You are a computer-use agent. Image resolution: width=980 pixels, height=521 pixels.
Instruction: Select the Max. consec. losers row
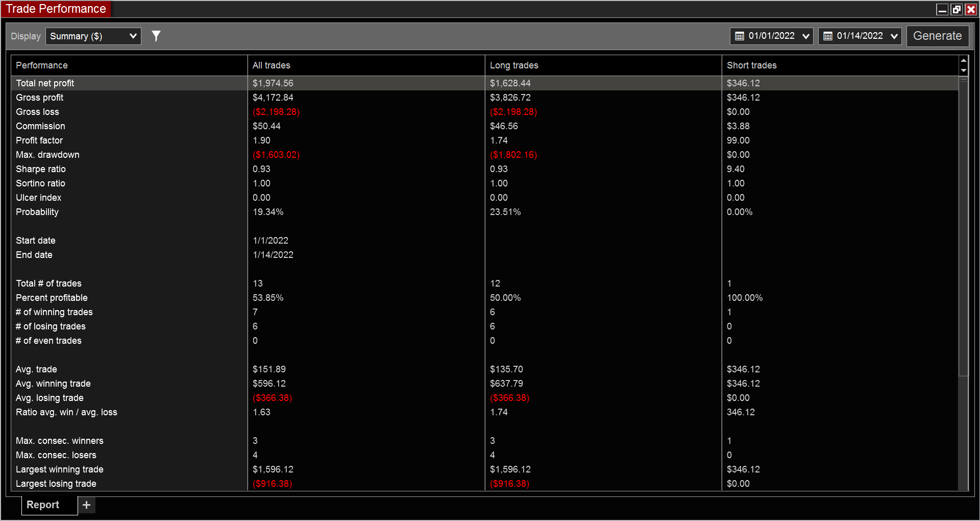pos(484,455)
